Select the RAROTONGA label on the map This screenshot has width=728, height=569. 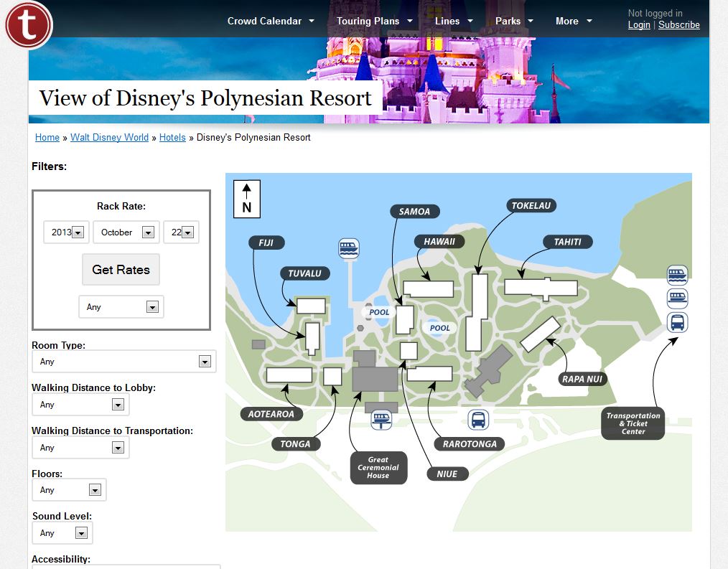470,444
